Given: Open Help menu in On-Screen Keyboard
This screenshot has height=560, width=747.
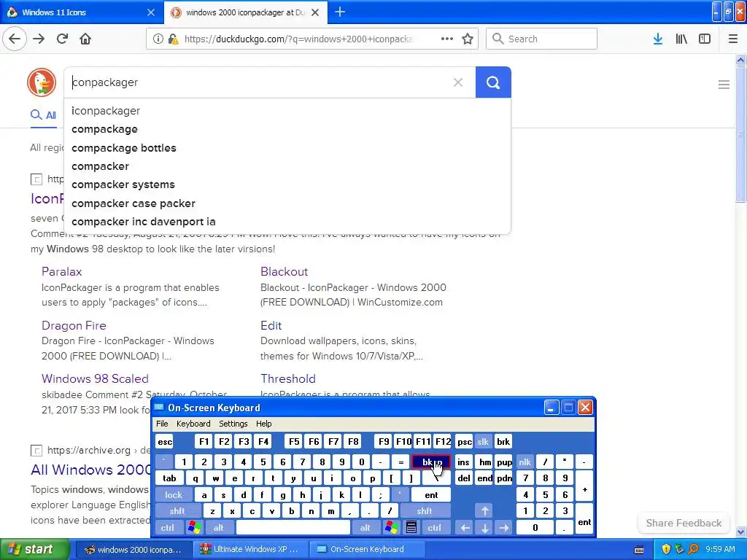Looking at the screenshot, I should tap(263, 424).
